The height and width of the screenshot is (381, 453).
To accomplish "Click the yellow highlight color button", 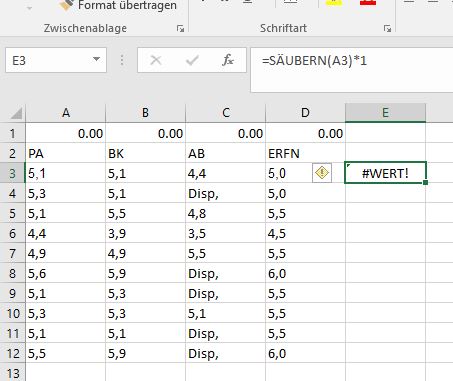I will click(333, 3).
